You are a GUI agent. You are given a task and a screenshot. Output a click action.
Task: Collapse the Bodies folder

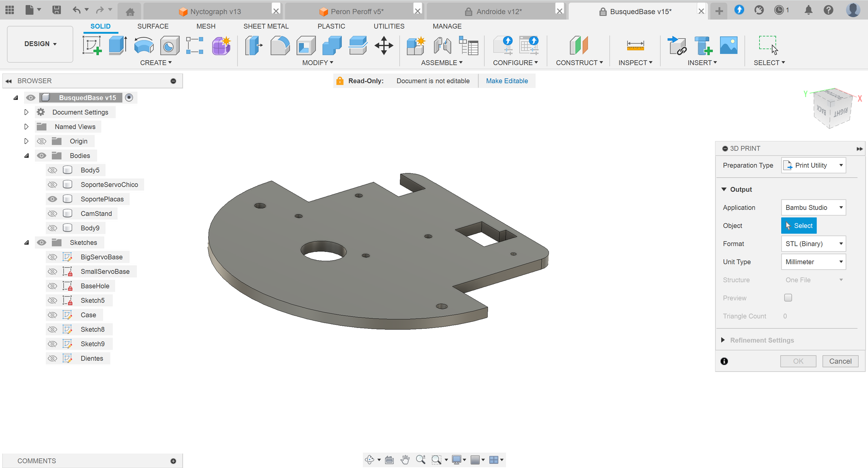[26, 156]
